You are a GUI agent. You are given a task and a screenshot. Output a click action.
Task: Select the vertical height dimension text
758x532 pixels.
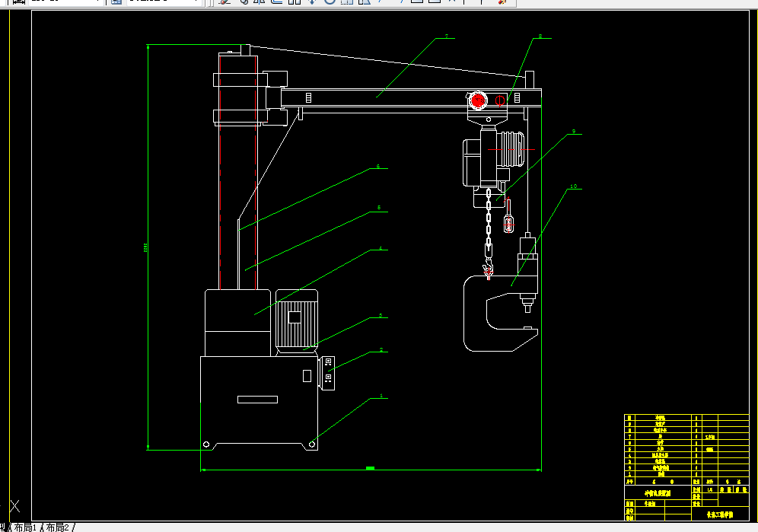point(145,247)
